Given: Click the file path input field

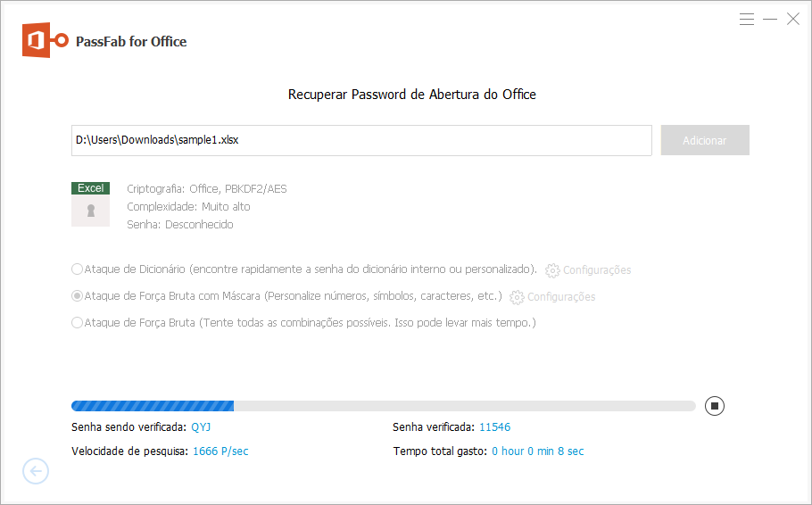Looking at the screenshot, I should (x=361, y=140).
